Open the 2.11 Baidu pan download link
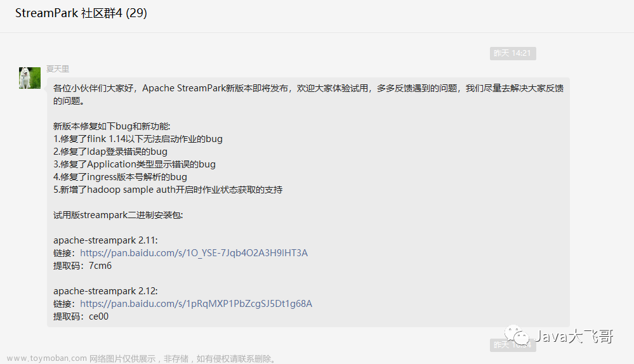This screenshot has height=364, width=634. 194,253
